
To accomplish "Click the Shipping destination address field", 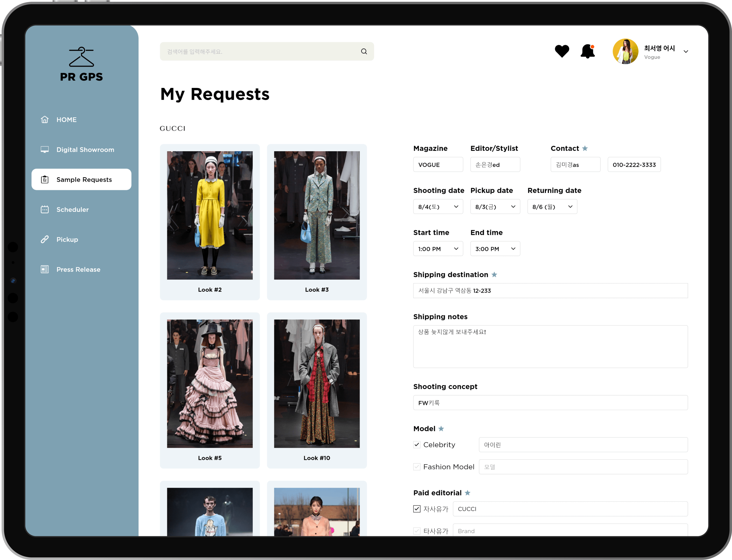I will point(550,291).
